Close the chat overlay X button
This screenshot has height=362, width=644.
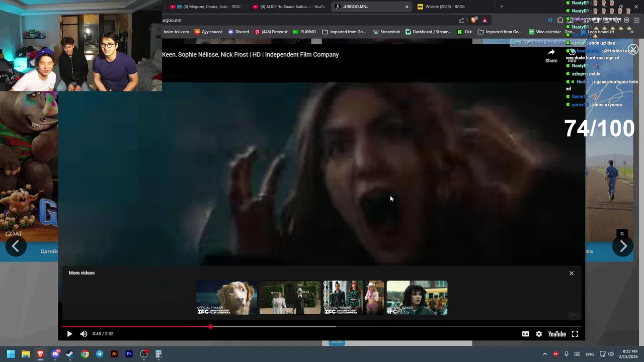point(633,49)
